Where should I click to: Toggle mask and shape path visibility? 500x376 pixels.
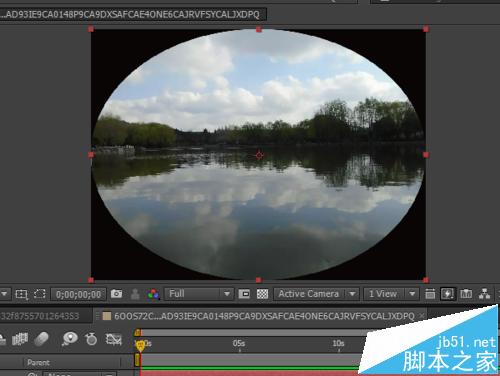tap(40, 294)
